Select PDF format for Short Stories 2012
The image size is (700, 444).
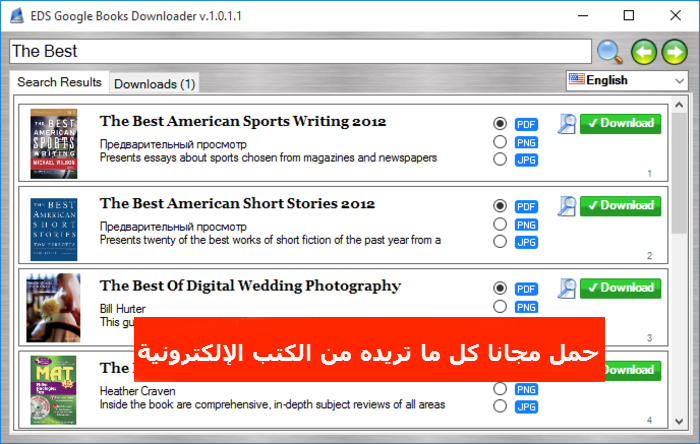tap(500, 206)
